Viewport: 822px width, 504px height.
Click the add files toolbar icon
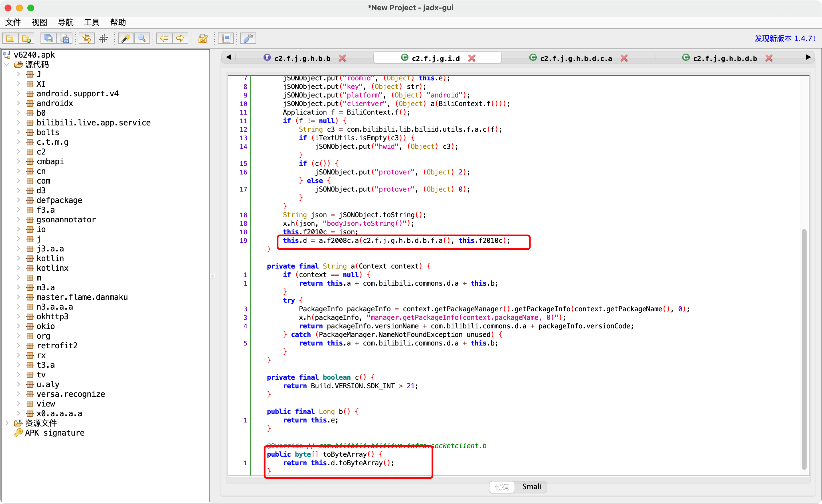coord(26,38)
